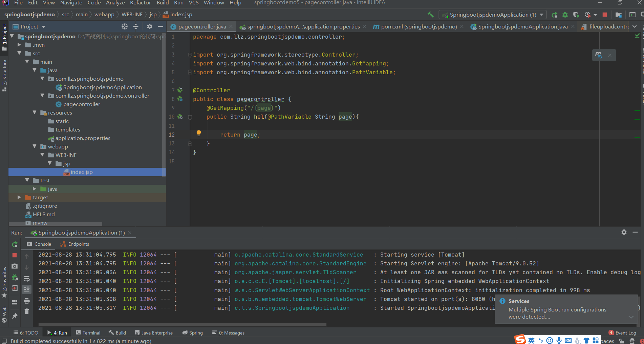Viewport: 644px width, 344px height.
Task: Close the pagecontroller.java tab
Action: pos(231,26)
